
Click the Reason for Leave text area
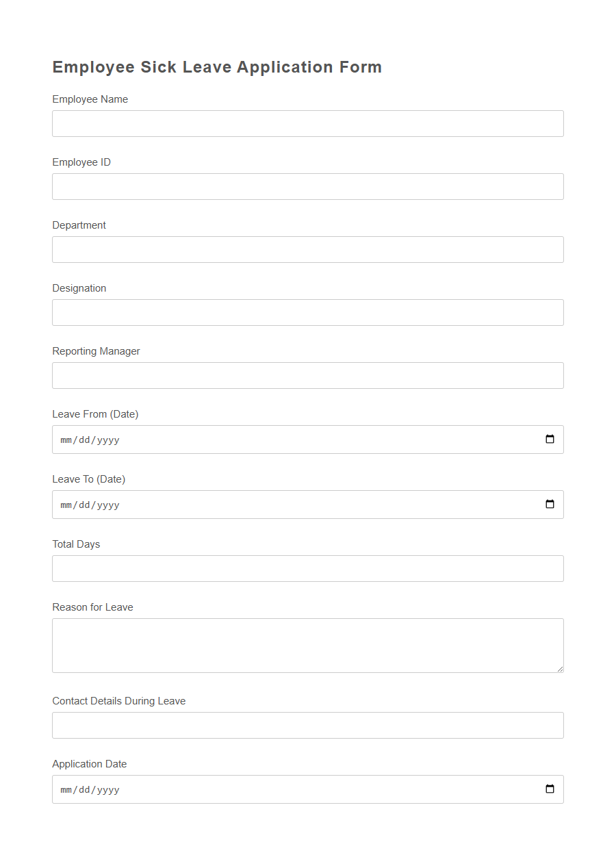pyautogui.click(x=307, y=645)
